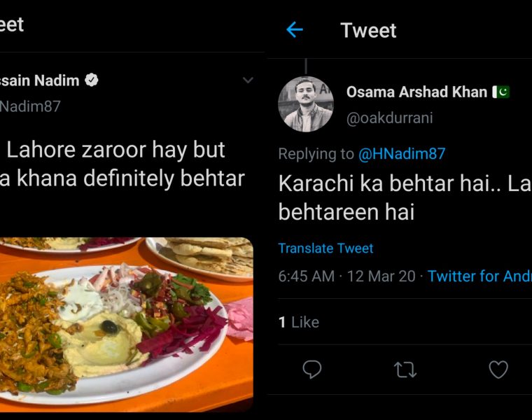Click the verified badge beside Nadim's name
This screenshot has width=532, height=420.
(92, 80)
